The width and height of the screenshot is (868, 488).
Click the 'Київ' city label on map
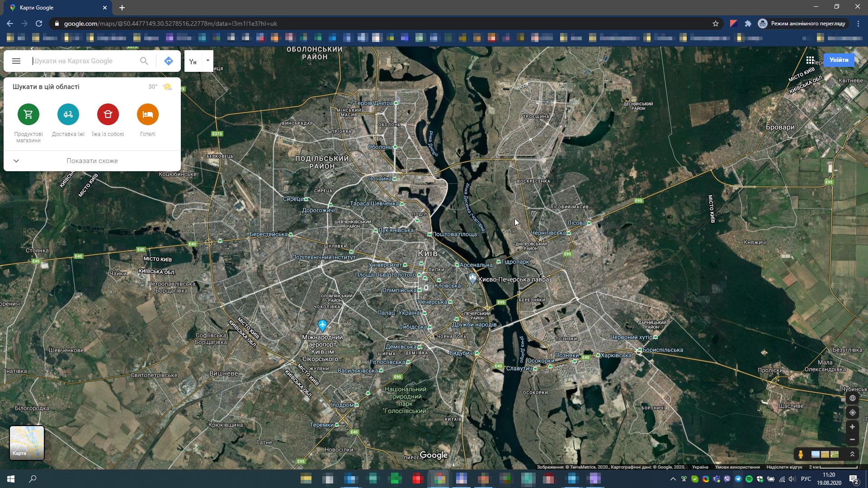[x=428, y=253]
